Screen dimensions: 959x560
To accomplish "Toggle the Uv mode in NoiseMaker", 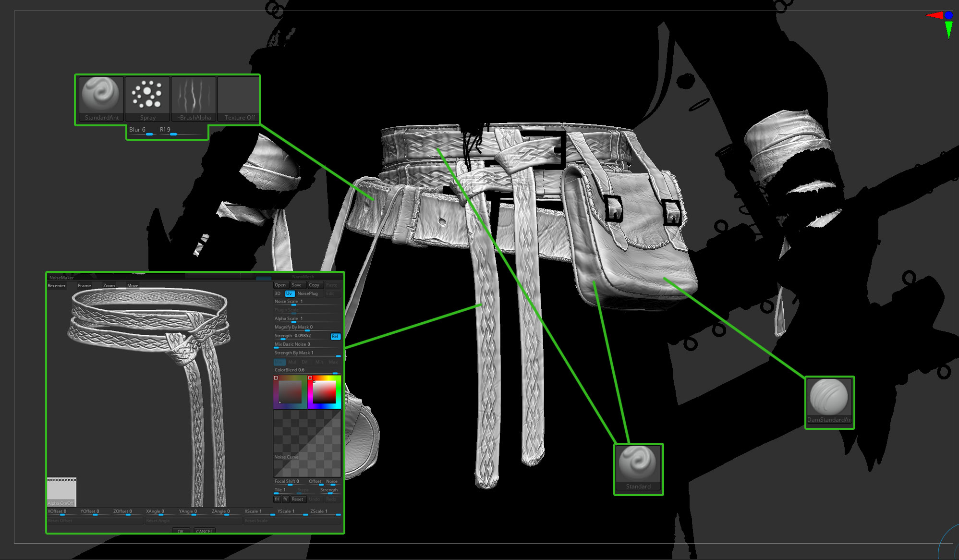I will pyautogui.click(x=289, y=293).
